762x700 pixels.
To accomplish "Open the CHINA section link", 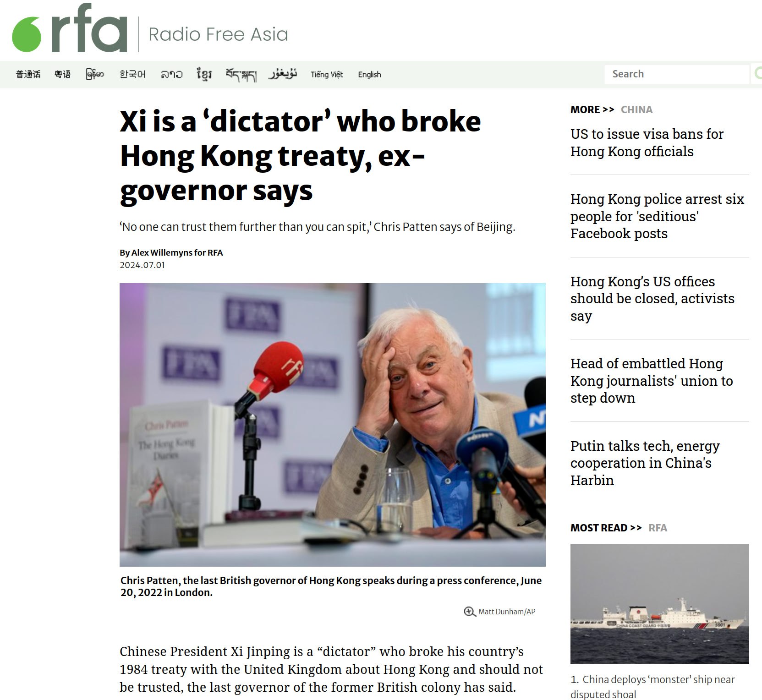I will (636, 109).
